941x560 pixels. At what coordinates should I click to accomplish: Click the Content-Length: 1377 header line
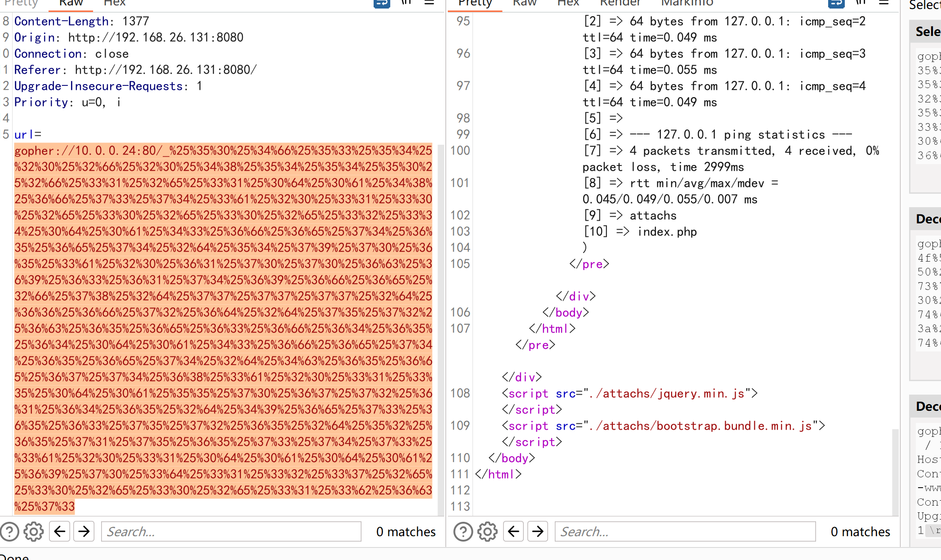pyautogui.click(x=81, y=21)
